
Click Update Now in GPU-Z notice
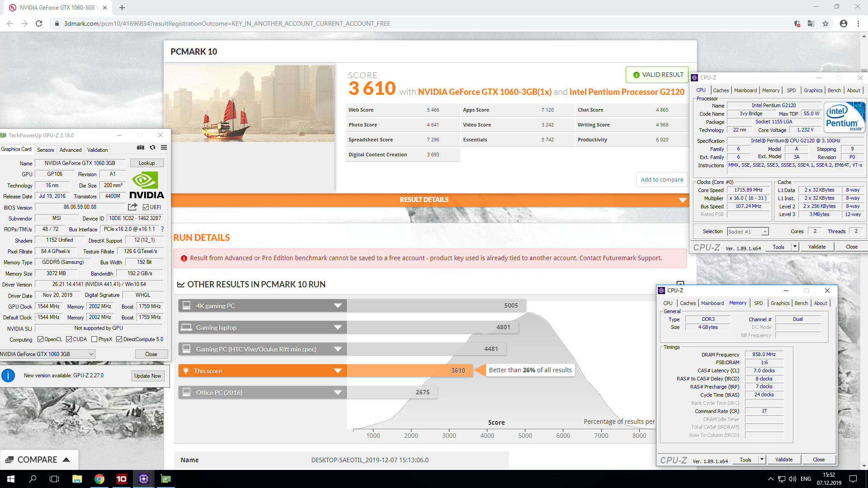point(148,376)
